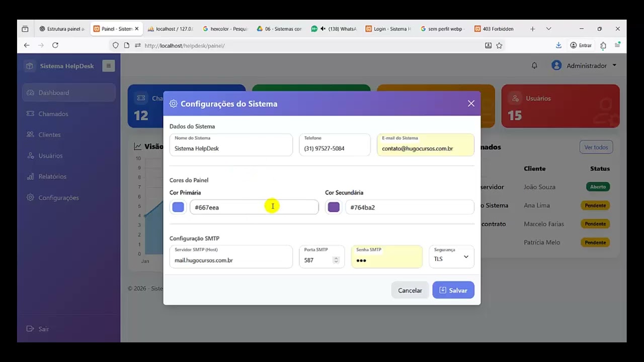Click the #667eea primary color hex field
Image resolution: width=644 pixels, height=362 pixels.
coord(254,207)
